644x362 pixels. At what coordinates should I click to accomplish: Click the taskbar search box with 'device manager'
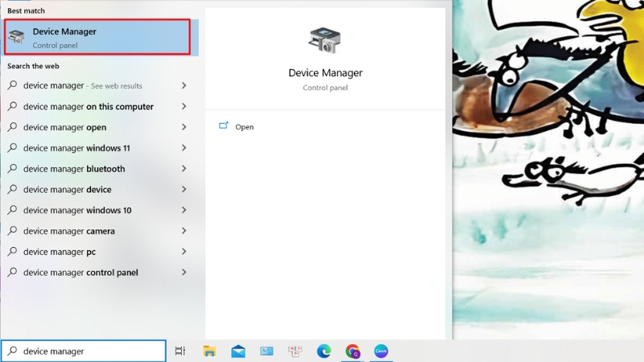[84, 351]
